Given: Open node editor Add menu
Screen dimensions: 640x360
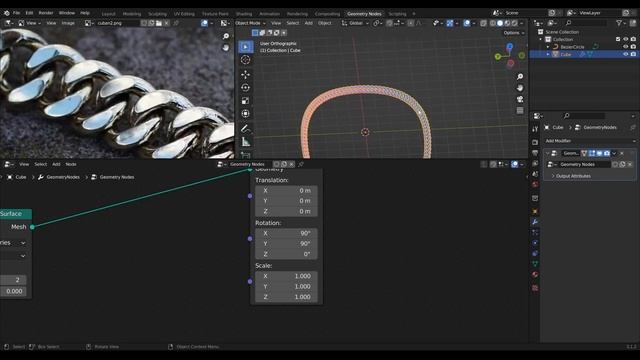Looking at the screenshot, I should [56, 164].
